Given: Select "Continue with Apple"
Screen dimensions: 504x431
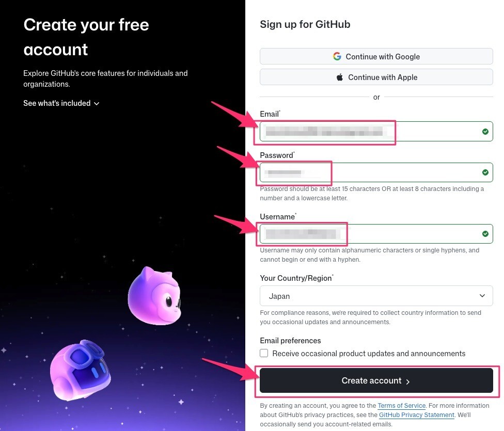Looking at the screenshot, I should click(x=376, y=77).
